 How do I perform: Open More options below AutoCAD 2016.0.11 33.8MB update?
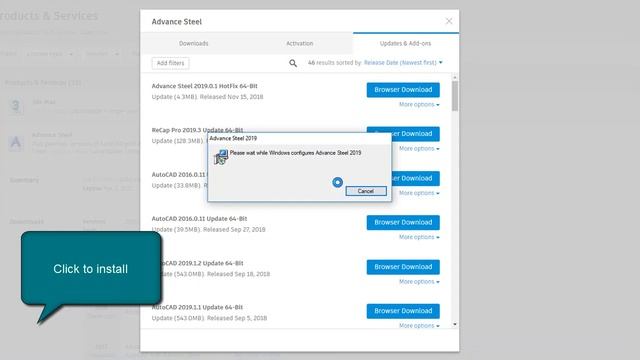419,193
